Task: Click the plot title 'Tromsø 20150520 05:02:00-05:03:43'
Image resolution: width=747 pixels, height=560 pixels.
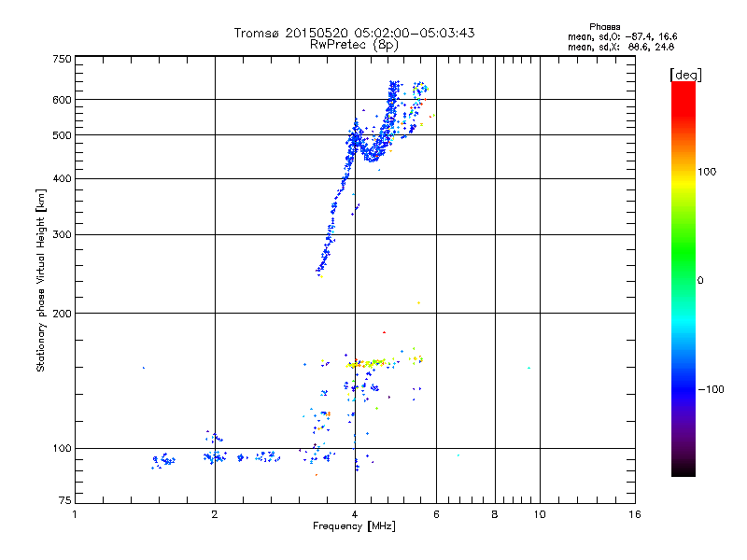Action: [x=354, y=33]
